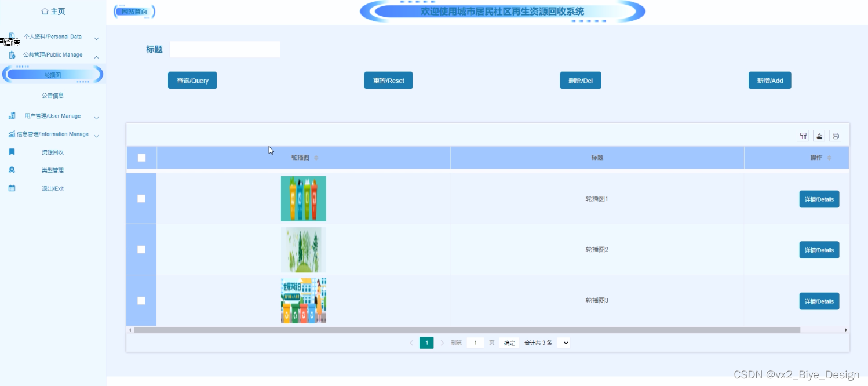Open the green plants thumbnail image

pyautogui.click(x=304, y=250)
